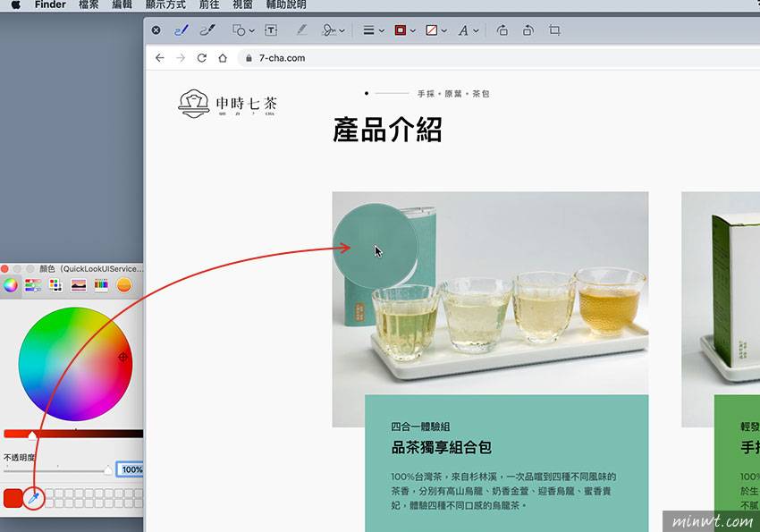Open the color sliders view in Colors panel
The width and height of the screenshot is (760, 532).
(31, 284)
